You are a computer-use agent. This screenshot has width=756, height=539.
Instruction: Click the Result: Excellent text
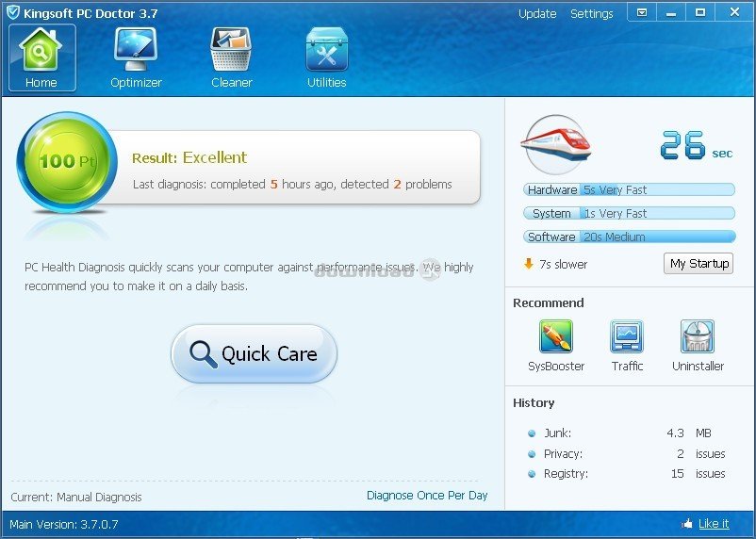[x=189, y=157]
